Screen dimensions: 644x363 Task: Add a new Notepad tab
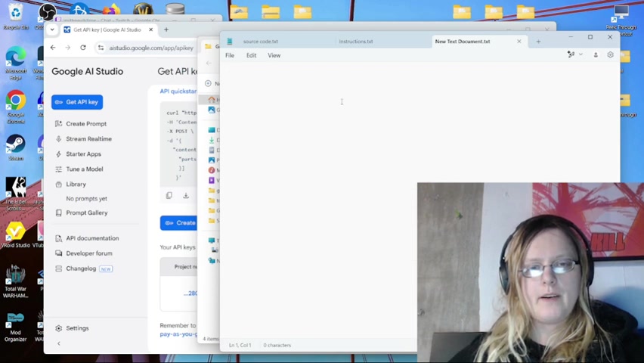point(538,42)
